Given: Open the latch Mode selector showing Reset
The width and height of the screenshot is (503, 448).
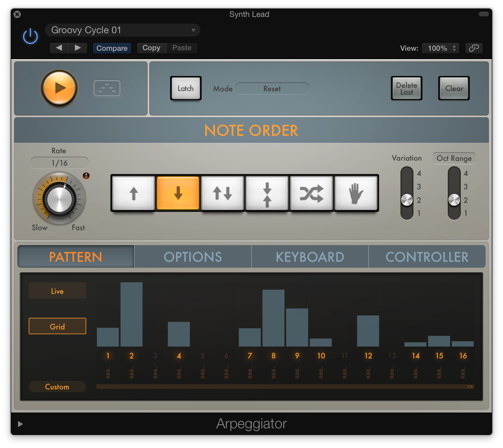Looking at the screenshot, I should click(x=272, y=88).
